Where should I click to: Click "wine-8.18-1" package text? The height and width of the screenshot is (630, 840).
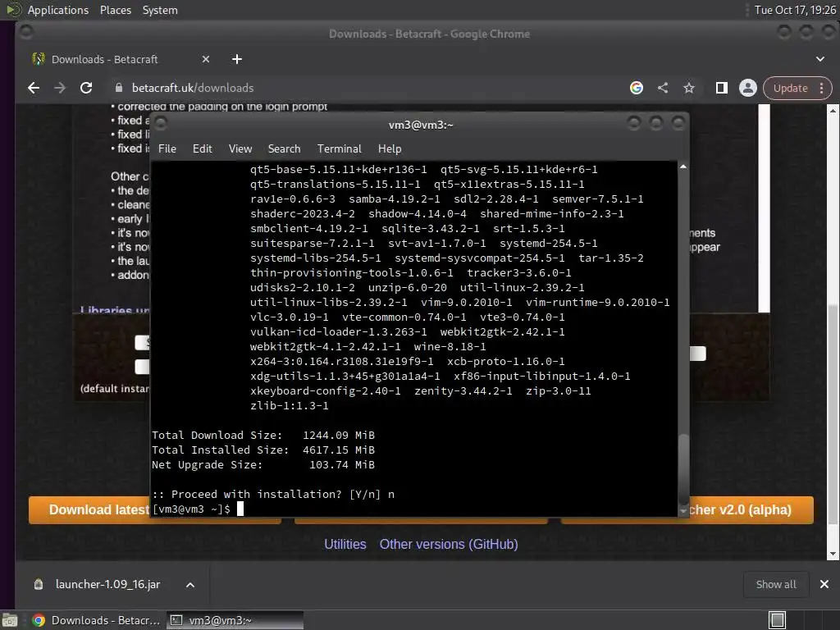coord(450,347)
